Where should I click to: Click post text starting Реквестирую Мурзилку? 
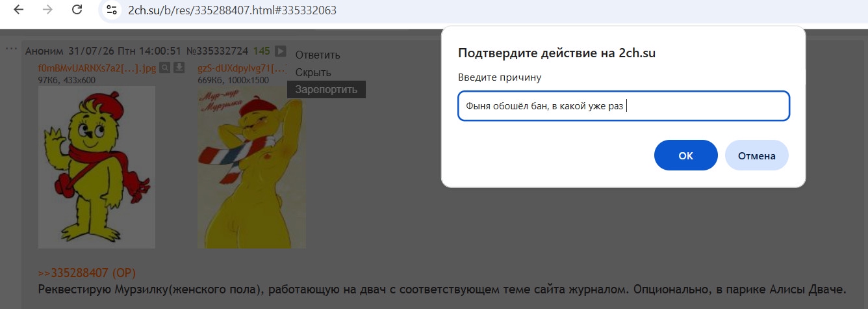coord(443,288)
